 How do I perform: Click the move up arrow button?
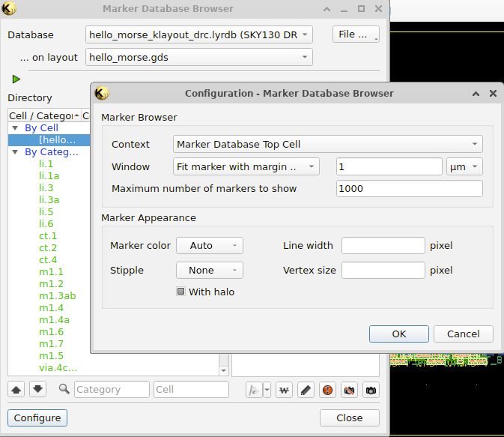(17, 389)
